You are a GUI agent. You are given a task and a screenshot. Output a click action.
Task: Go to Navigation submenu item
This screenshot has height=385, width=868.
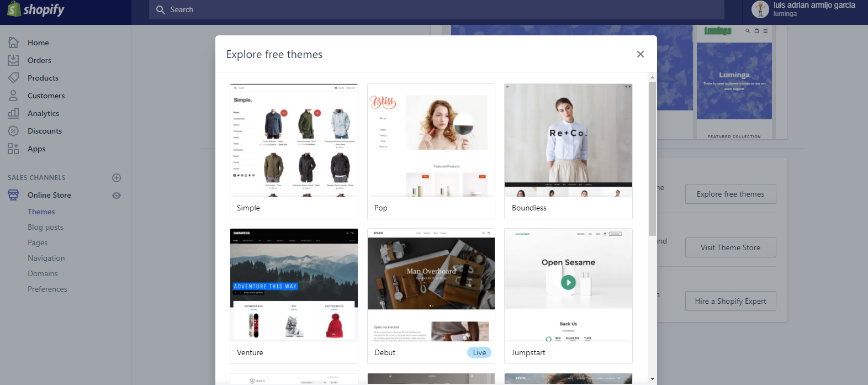pyautogui.click(x=46, y=258)
